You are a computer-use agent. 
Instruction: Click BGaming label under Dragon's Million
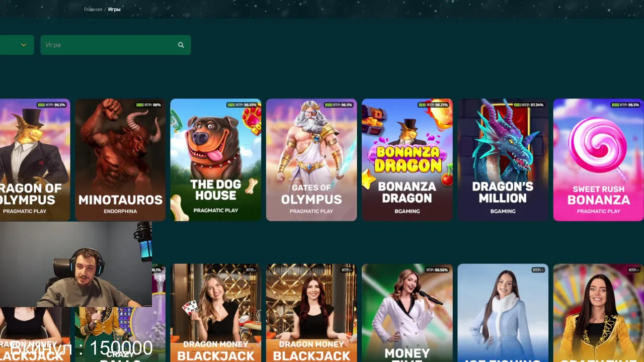503,211
